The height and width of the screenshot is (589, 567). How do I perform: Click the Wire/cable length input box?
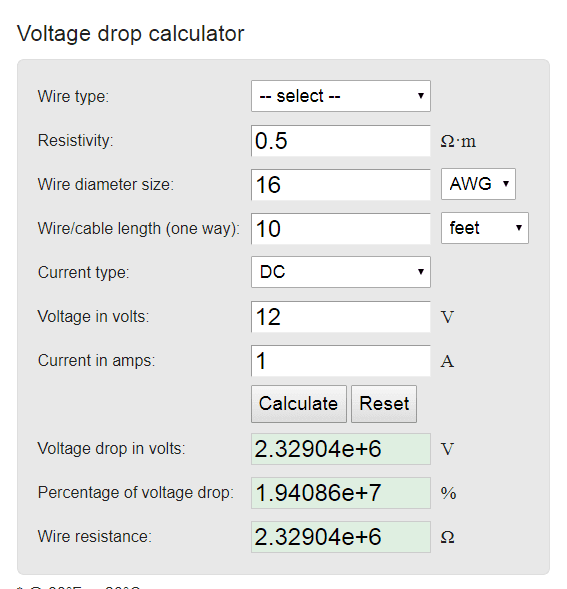click(340, 229)
